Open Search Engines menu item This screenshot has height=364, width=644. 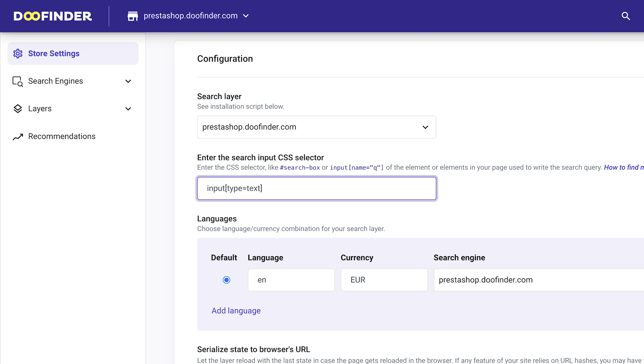point(73,81)
